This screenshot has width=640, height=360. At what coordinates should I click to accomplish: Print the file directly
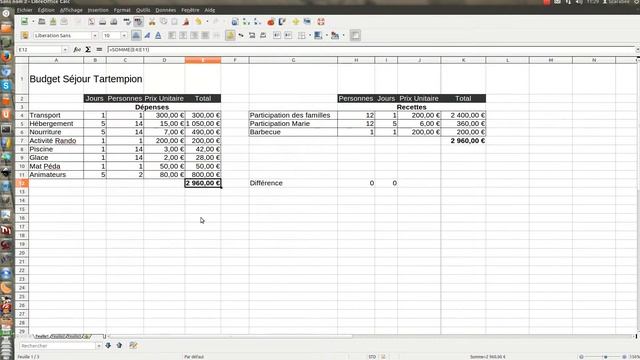tap(102, 22)
